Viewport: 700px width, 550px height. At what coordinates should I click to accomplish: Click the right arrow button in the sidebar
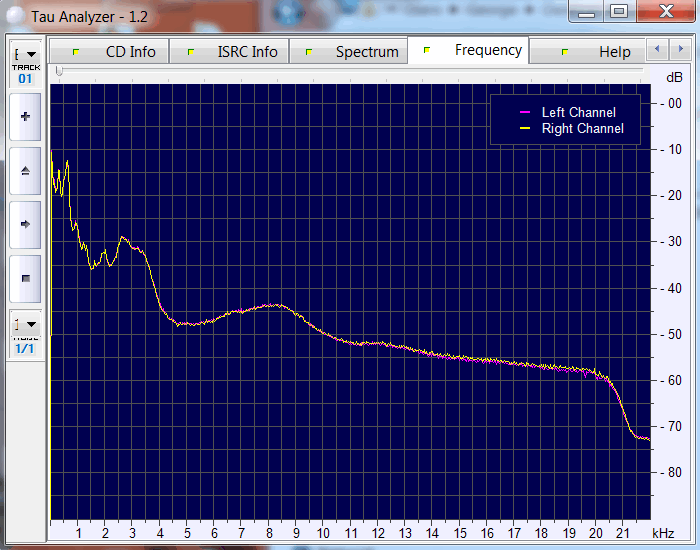click(25, 224)
